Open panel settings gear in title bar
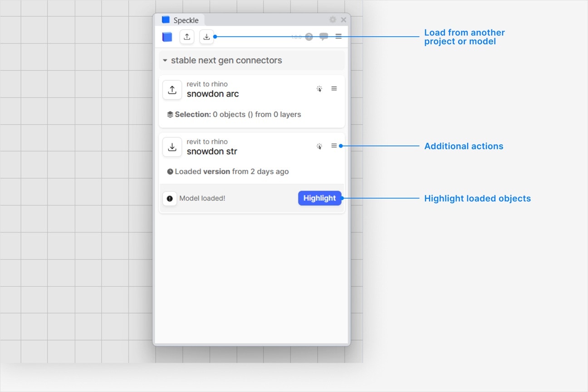Viewport: 588px width, 392px height. click(x=333, y=20)
